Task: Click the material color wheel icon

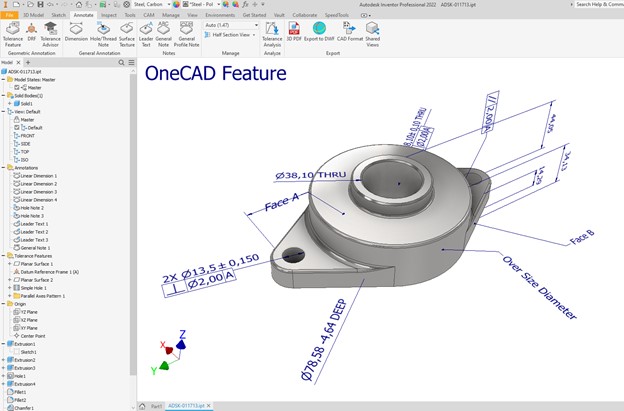Action: [x=176, y=4]
